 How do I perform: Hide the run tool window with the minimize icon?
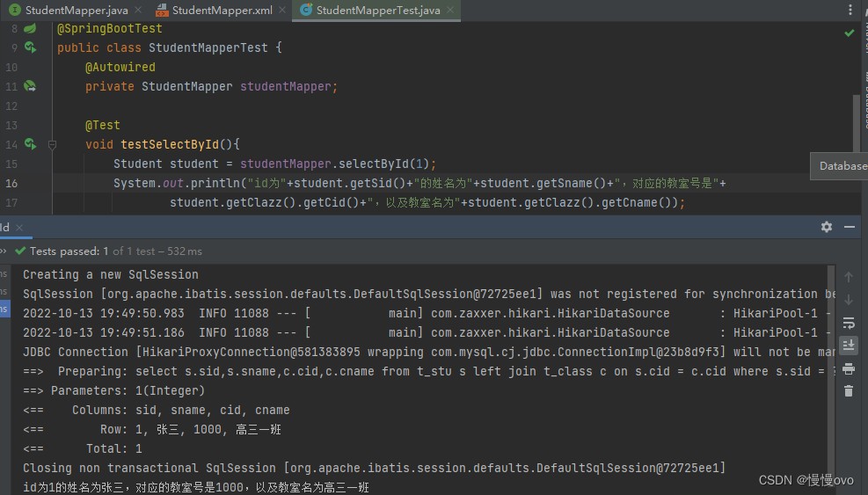850,227
